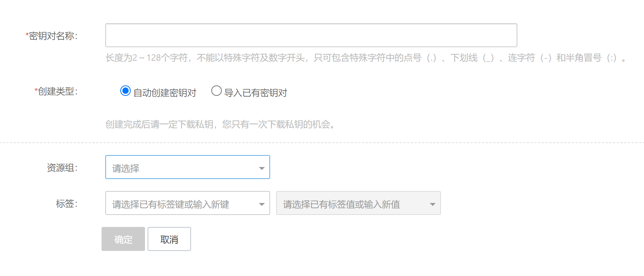Click the 导入已有密钥对 option label text
This screenshot has width=644, height=276.
point(256,92)
